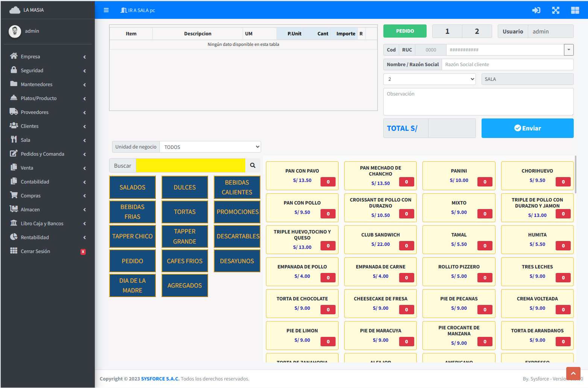Expand the Contabilidad sidebar section
This screenshot has height=388, width=588.
tap(35, 182)
